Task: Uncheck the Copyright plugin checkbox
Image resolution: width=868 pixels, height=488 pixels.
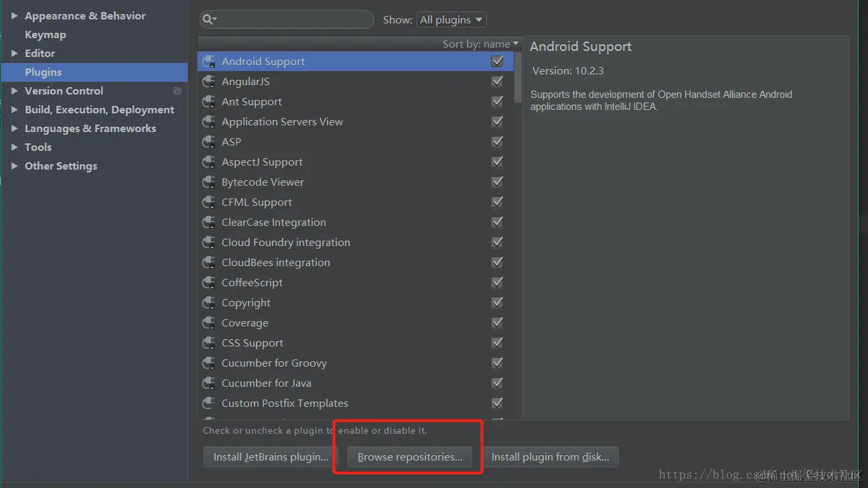Action: coord(497,302)
